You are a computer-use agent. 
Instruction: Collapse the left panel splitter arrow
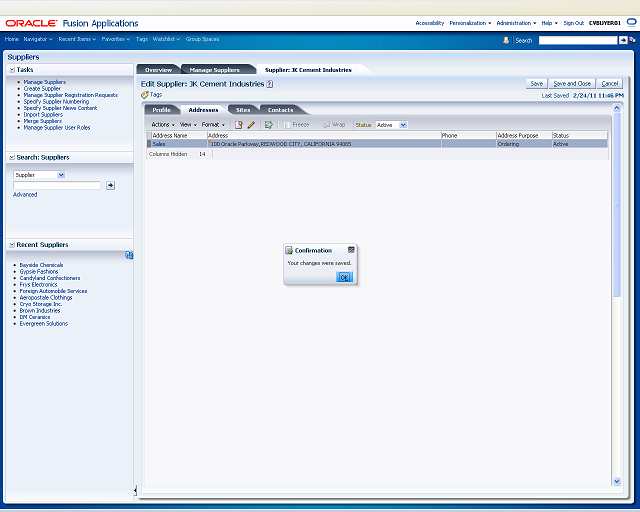135,490
